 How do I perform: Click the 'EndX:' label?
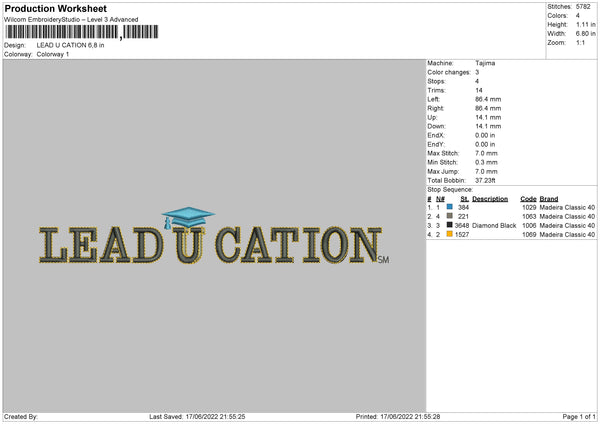[436, 135]
